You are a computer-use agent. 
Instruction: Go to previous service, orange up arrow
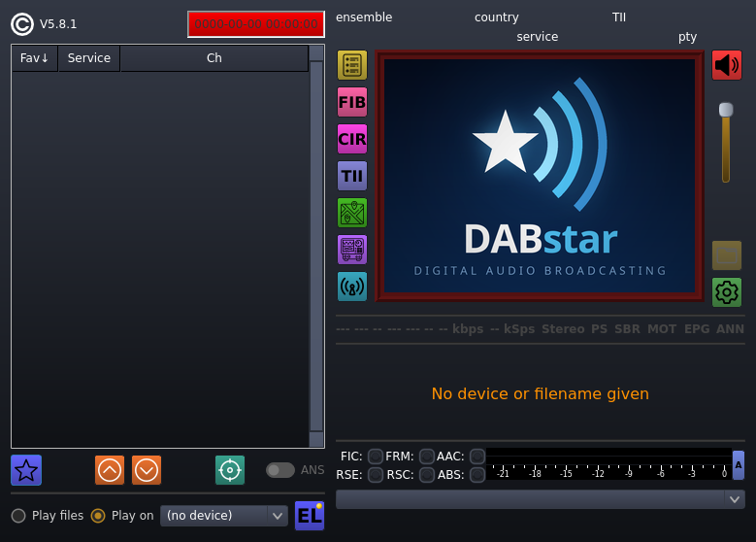tap(110, 470)
